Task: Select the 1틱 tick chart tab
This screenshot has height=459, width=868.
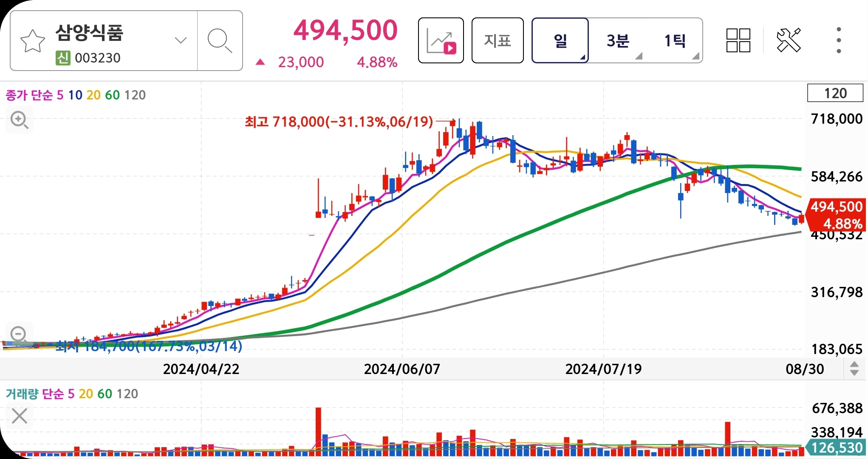Action: pyautogui.click(x=675, y=40)
